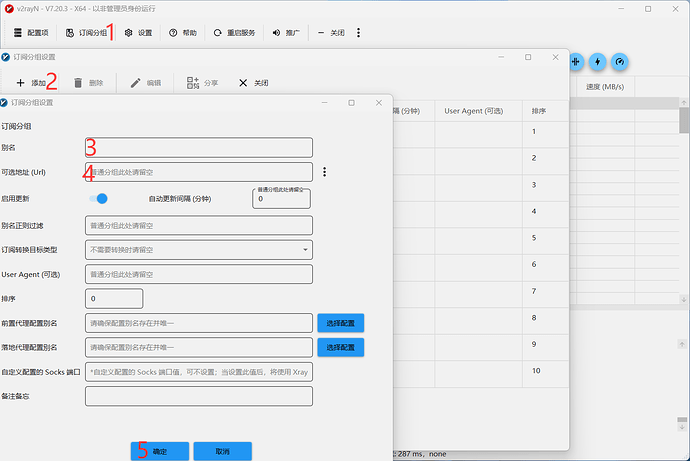Focus the 备注备忘 notes field
This screenshot has height=461, width=690.
199,396
